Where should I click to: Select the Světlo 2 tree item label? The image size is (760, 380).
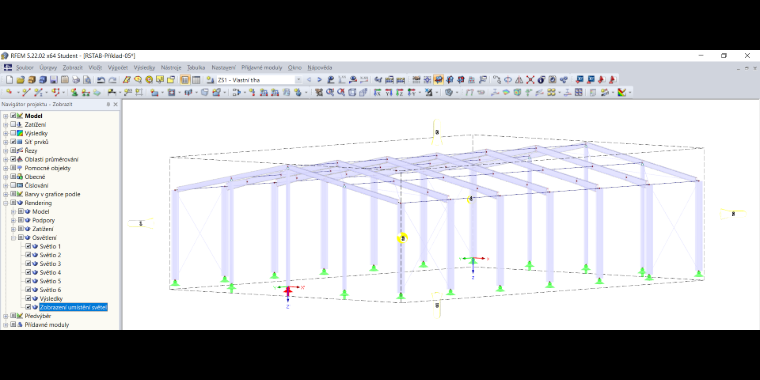(50, 255)
